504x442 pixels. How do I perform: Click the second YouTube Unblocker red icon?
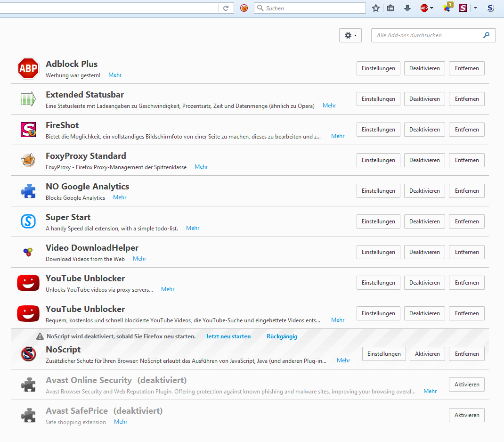28,313
